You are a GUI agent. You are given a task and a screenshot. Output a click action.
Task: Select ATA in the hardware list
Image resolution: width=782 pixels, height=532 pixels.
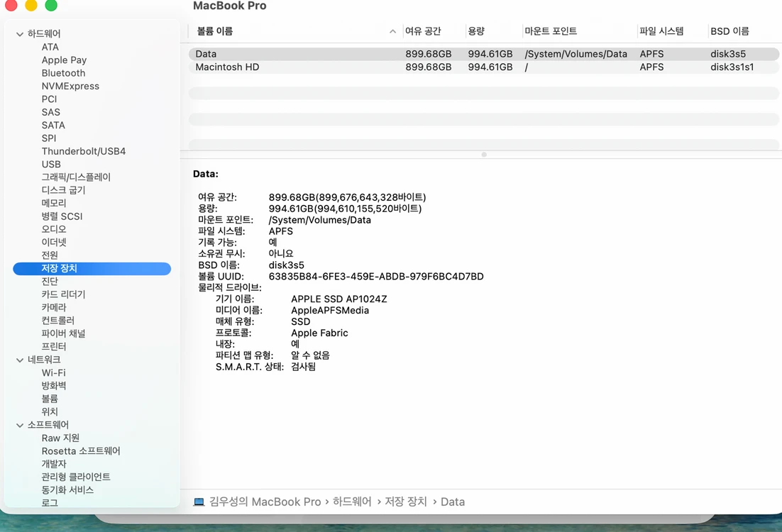(50, 47)
